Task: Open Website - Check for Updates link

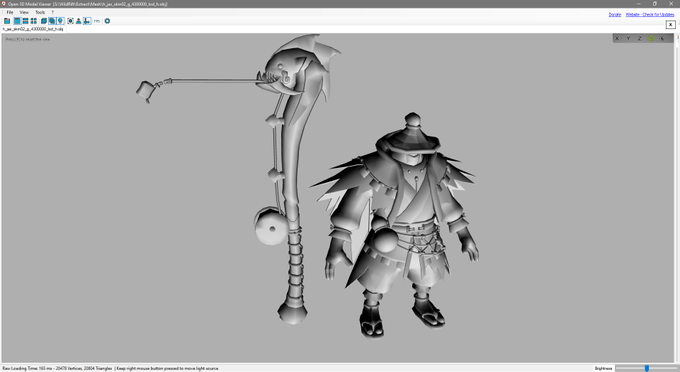Action: coord(650,14)
